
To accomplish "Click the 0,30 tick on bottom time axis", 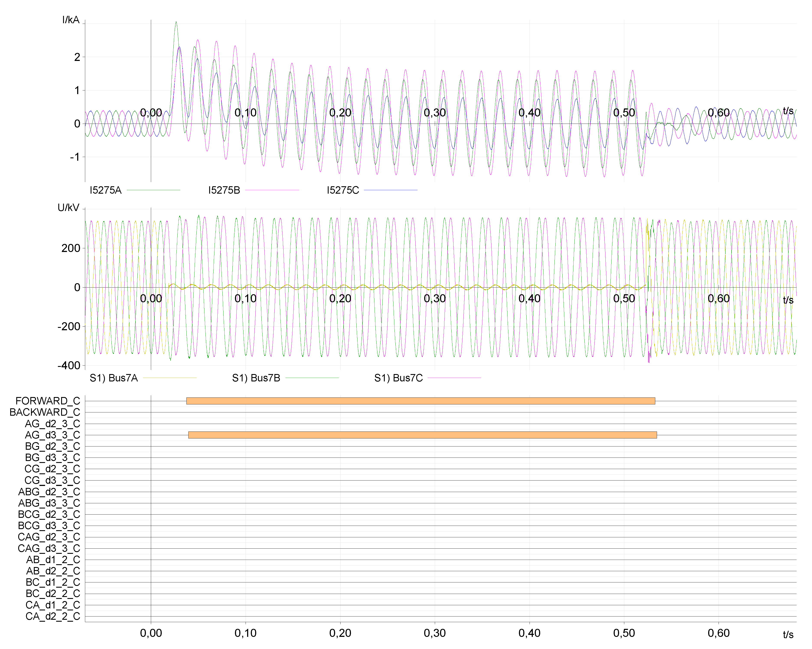I will coord(435,633).
